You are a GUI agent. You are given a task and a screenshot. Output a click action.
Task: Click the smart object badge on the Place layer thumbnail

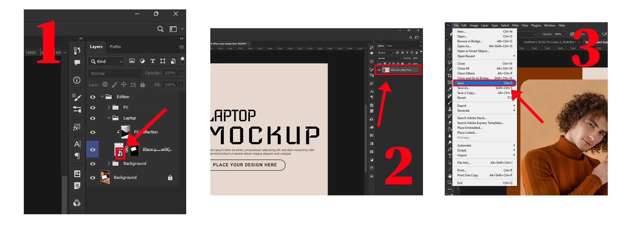[120, 153]
